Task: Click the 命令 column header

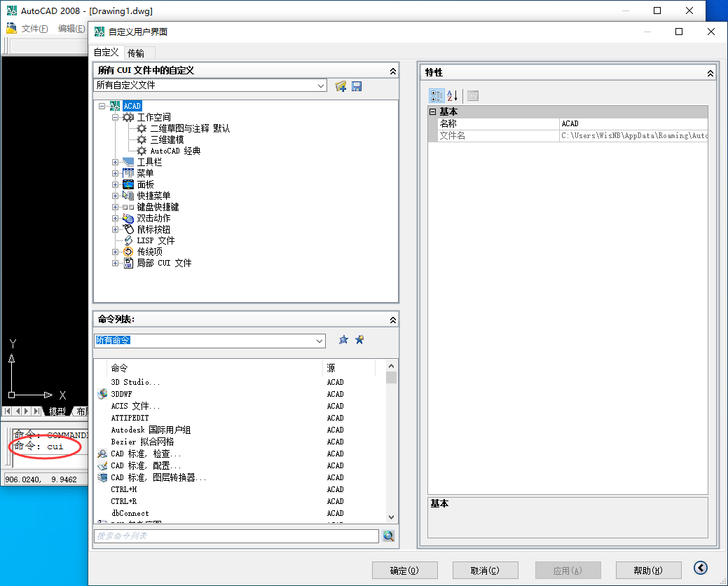Action: (214, 368)
